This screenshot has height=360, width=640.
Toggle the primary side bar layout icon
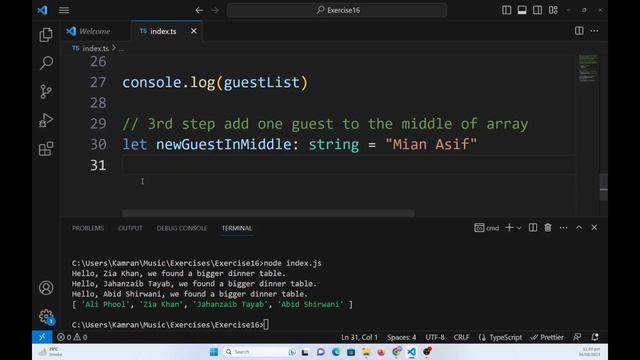coord(507,10)
